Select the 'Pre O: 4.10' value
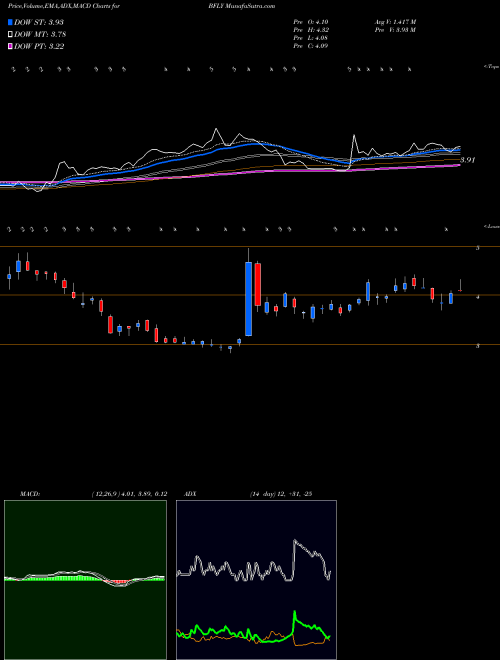Screen dimensions: 500x660 point(311,22)
